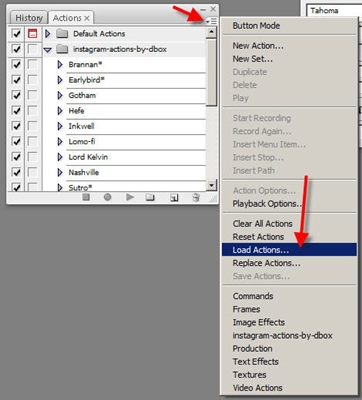Viewport: 362px width, 400px height.
Task: Close the Actions tab with its x
Action: 87,18
